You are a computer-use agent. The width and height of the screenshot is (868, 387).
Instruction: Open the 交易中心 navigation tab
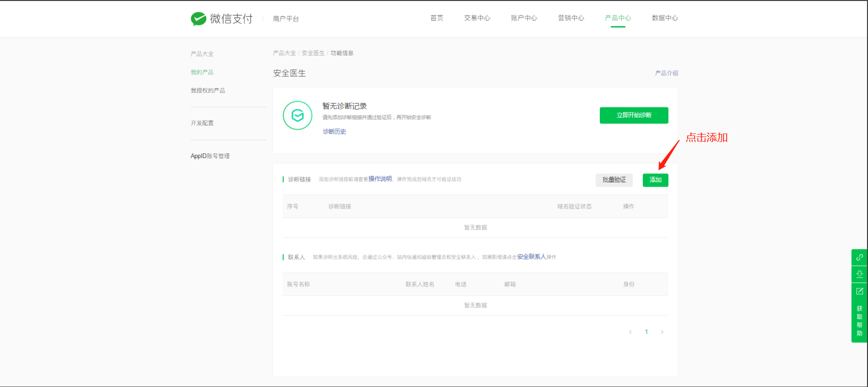tap(477, 18)
